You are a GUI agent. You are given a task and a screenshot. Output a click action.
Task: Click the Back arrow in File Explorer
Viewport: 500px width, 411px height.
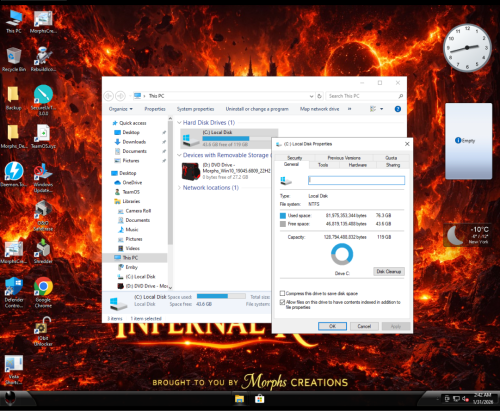point(109,96)
